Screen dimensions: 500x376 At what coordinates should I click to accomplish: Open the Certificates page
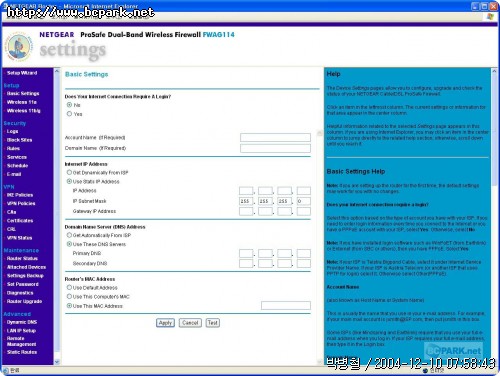pos(20,221)
